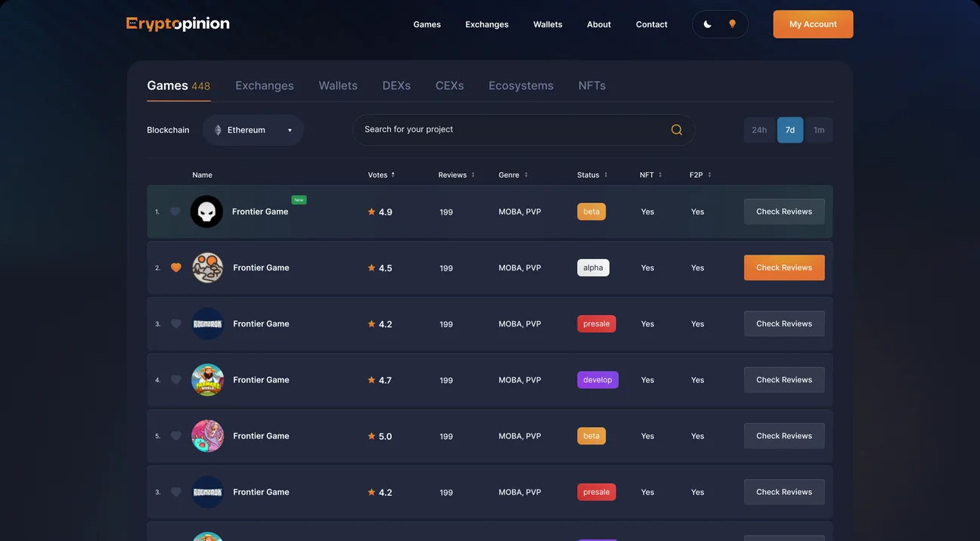Click the purple develop status badge
This screenshot has height=541, width=980.
coord(597,380)
